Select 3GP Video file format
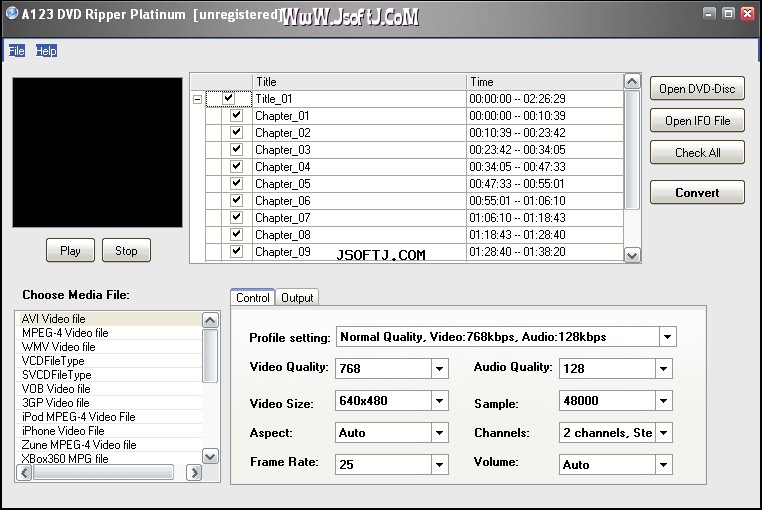762x510 pixels. (x=109, y=403)
